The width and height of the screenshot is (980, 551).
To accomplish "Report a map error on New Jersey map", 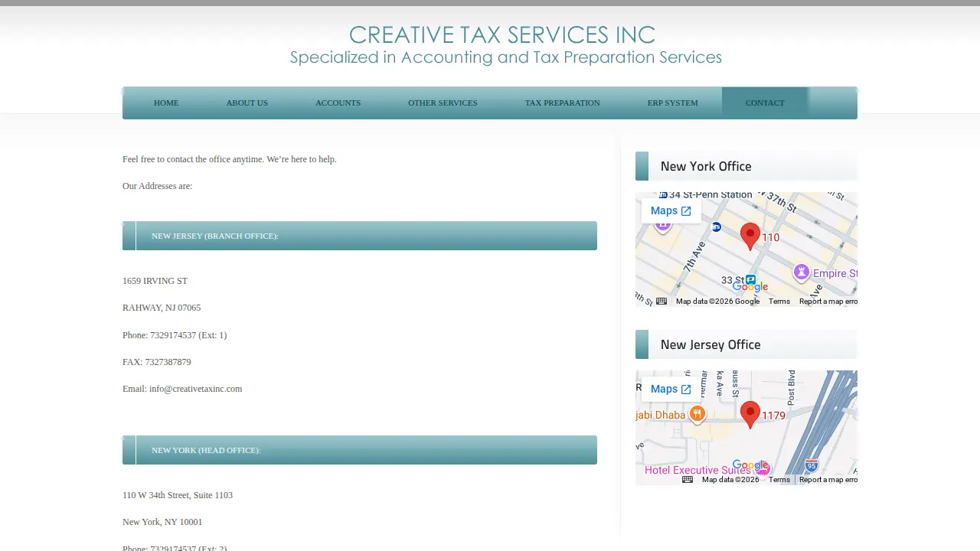I will 828,480.
